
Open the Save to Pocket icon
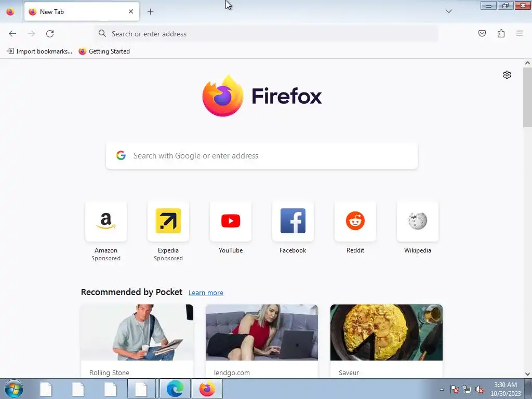pyautogui.click(x=482, y=33)
